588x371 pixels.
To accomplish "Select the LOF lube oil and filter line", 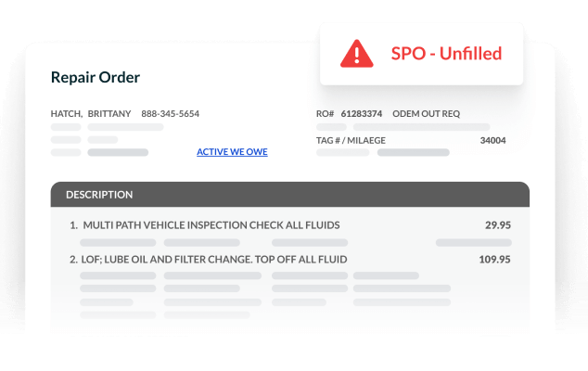I will 215,260.
